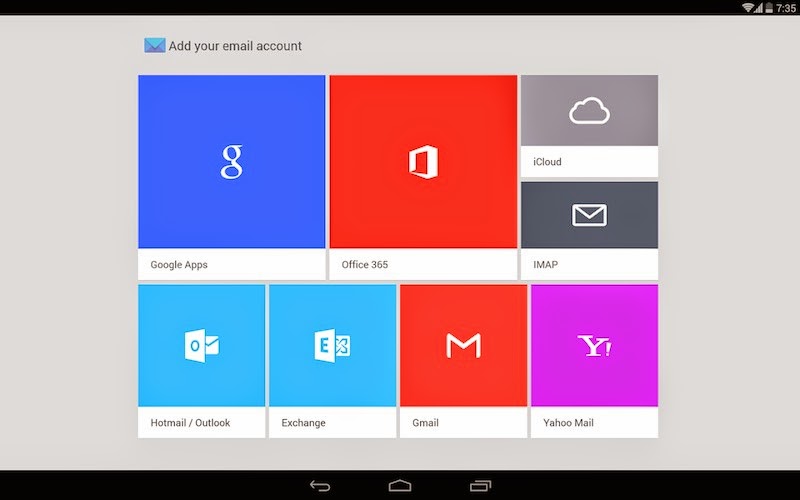This screenshot has height=500, width=800.
Task: Select the Google Apps label
Action: pyautogui.click(x=179, y=265)
